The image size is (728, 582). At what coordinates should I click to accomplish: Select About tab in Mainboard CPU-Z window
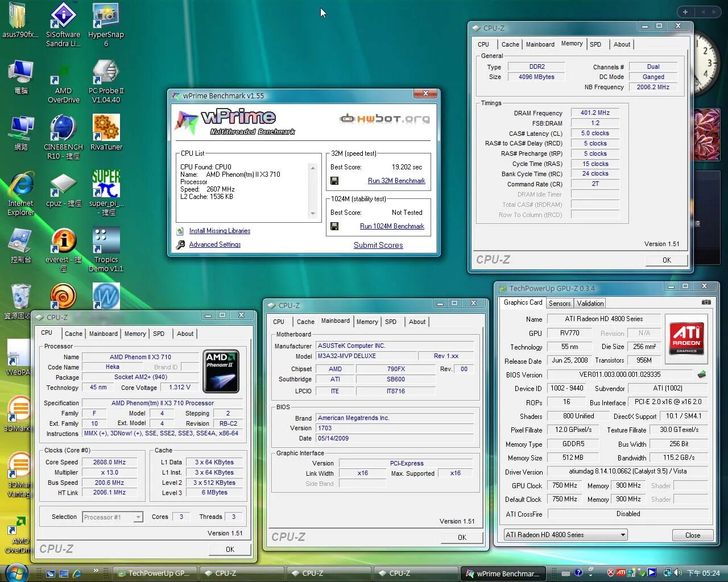417,322
